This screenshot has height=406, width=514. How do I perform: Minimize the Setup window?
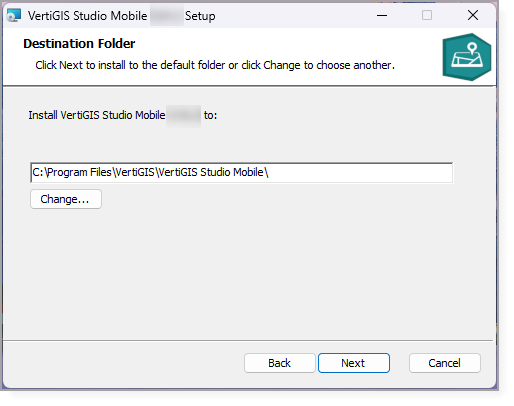click(382, 15)
